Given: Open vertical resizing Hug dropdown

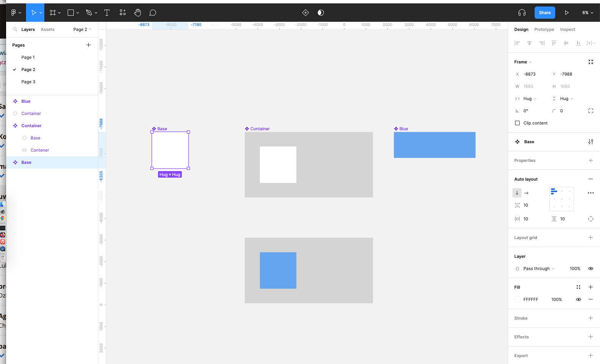Looking at the screenshot, I should [566, 99].
